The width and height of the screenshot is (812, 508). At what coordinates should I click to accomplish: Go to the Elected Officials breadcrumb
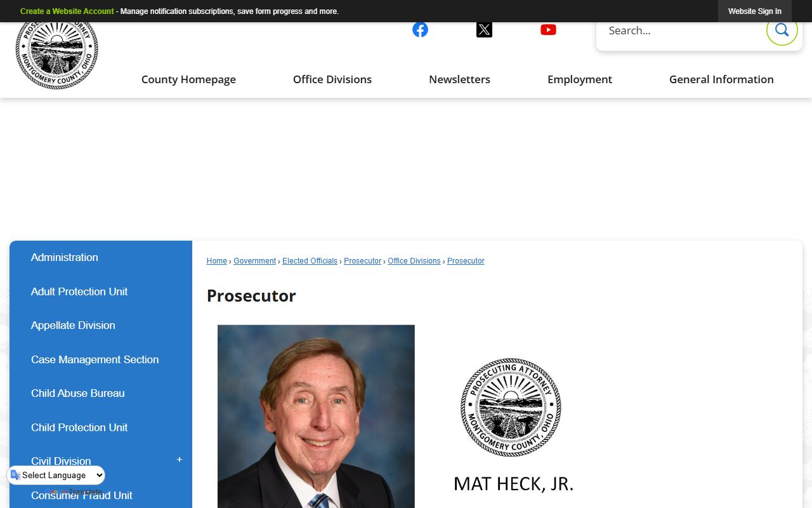coord(310,261)
